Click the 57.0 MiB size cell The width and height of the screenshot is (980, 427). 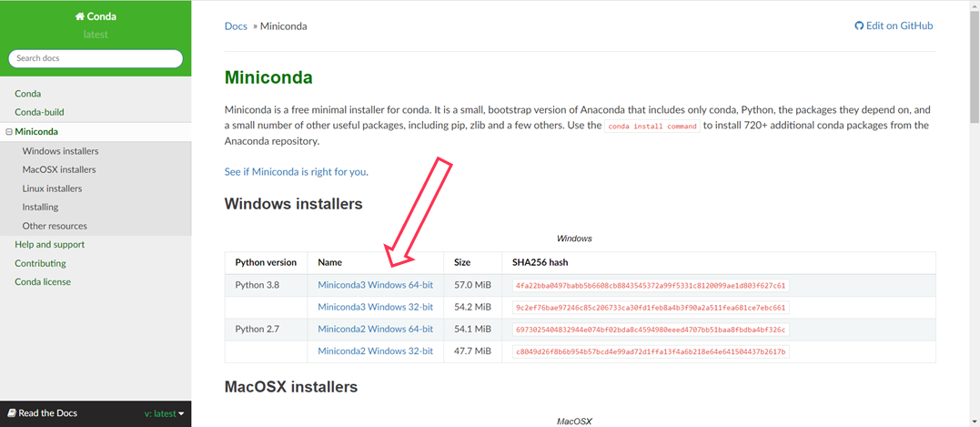pos(472,285)
